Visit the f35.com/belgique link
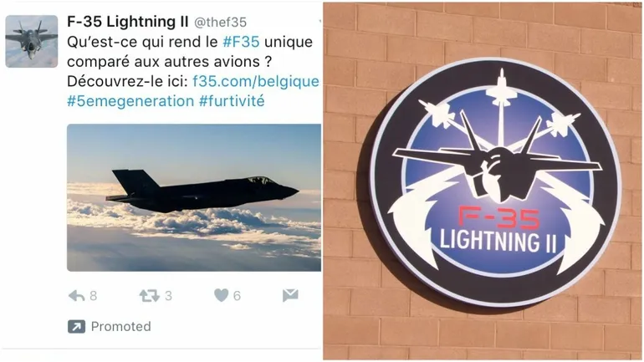The width and height of the screenshot is (644, 362). (255, 81)
